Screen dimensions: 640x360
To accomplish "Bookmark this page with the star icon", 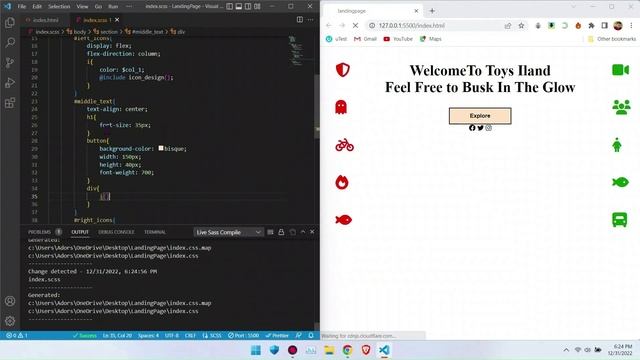I will [x=521, y=25].
